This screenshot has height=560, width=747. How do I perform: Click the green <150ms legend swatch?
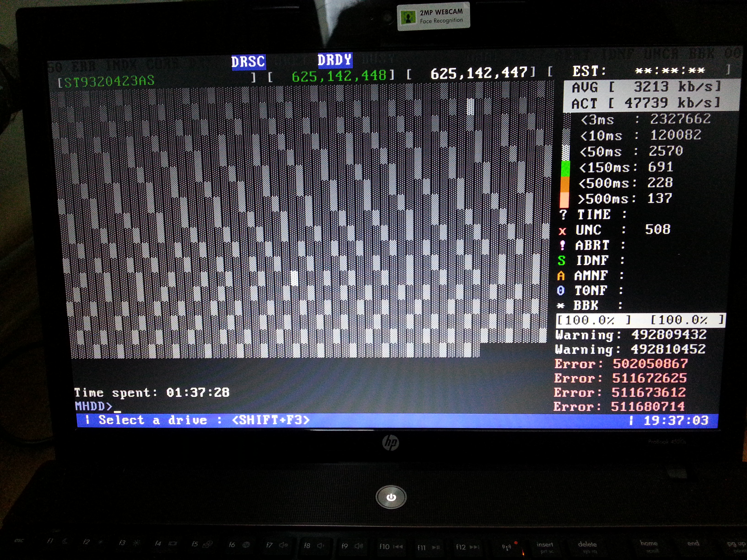click(565, 168)
